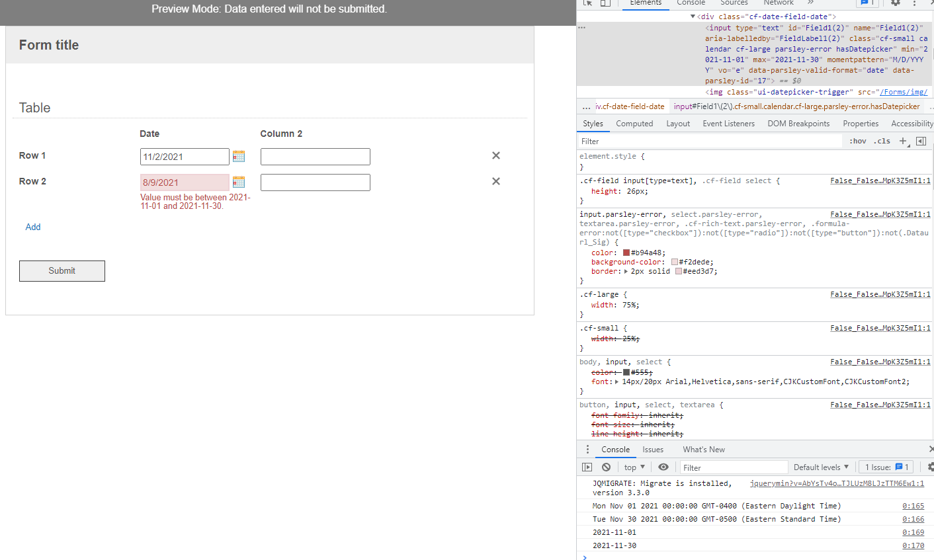Open the calendar picker for Row 1

pyautogui.click(x=239, y=156)
